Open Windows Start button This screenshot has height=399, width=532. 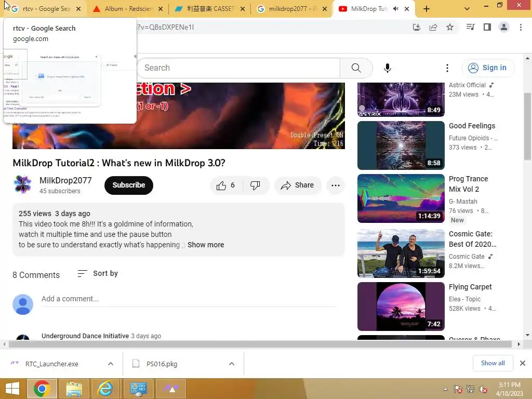coord(12,389)
